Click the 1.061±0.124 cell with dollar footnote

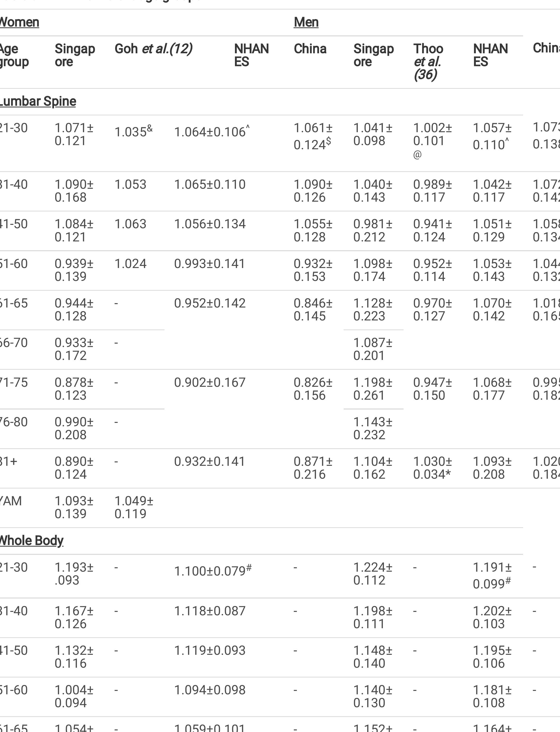313,136
